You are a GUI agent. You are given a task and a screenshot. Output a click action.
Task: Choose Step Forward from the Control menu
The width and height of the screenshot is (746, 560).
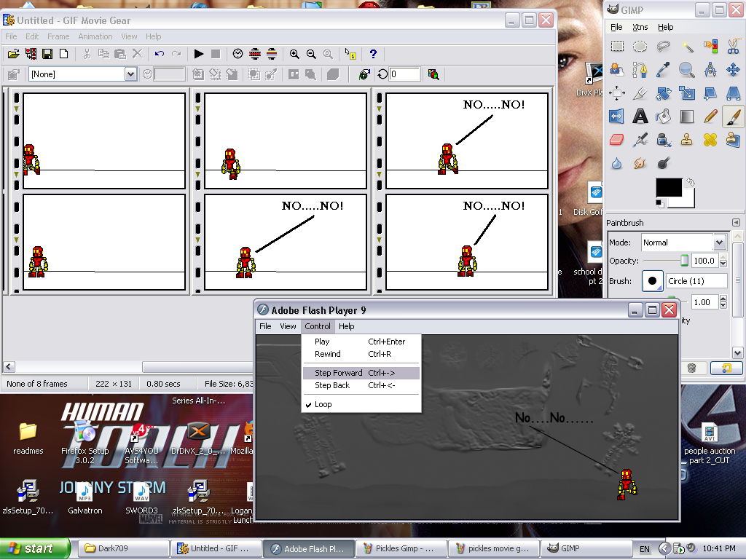coord(338,373)
